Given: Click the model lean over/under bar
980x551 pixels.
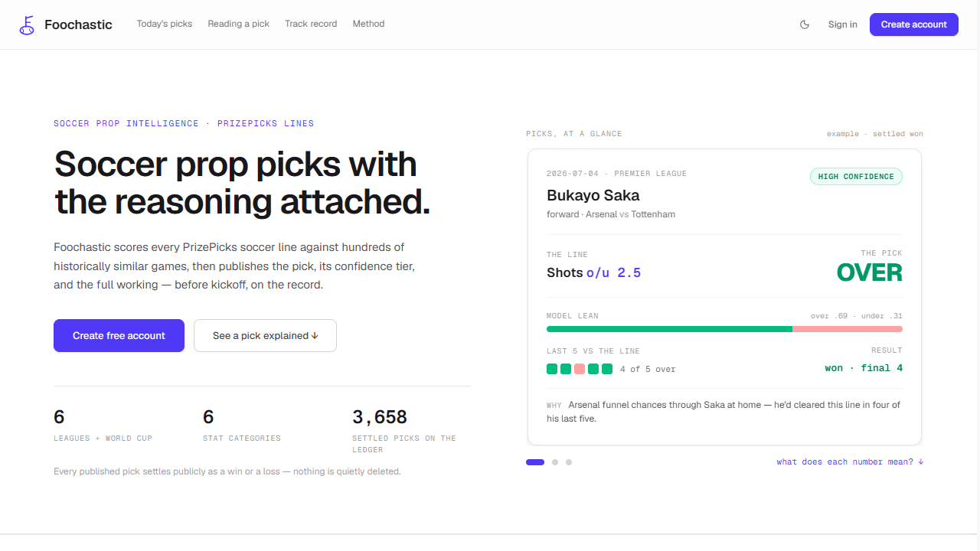Looking at the screenshot, I should point(724,329).
